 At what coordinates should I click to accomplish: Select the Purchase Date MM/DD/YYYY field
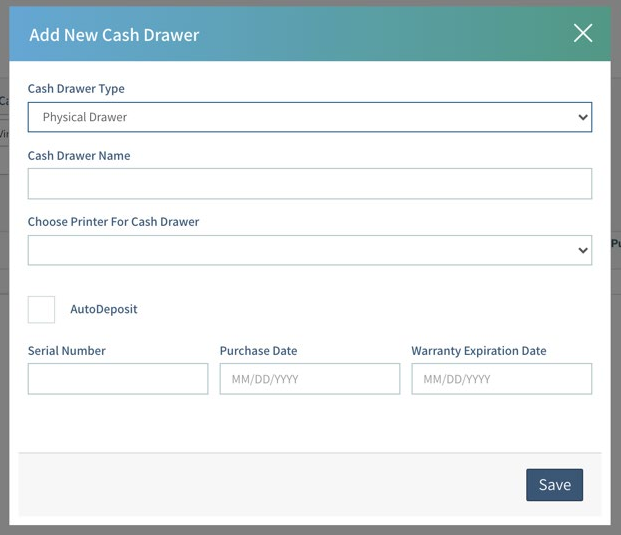click(x=309, y=379)
